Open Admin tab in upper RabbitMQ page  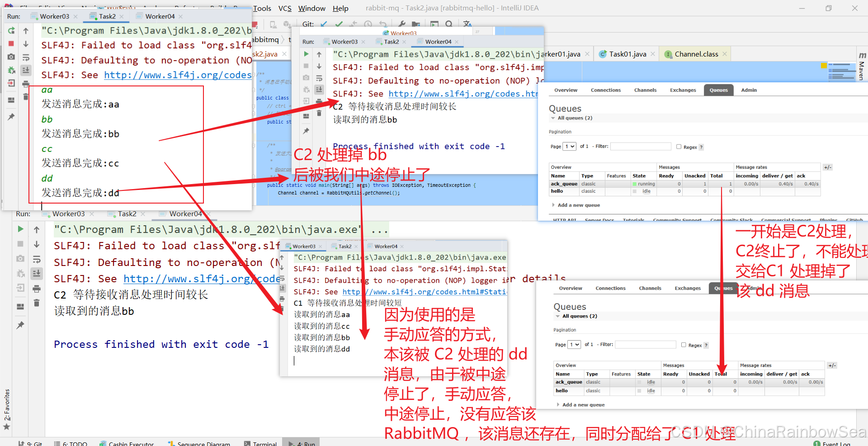(x=749, y=90)
